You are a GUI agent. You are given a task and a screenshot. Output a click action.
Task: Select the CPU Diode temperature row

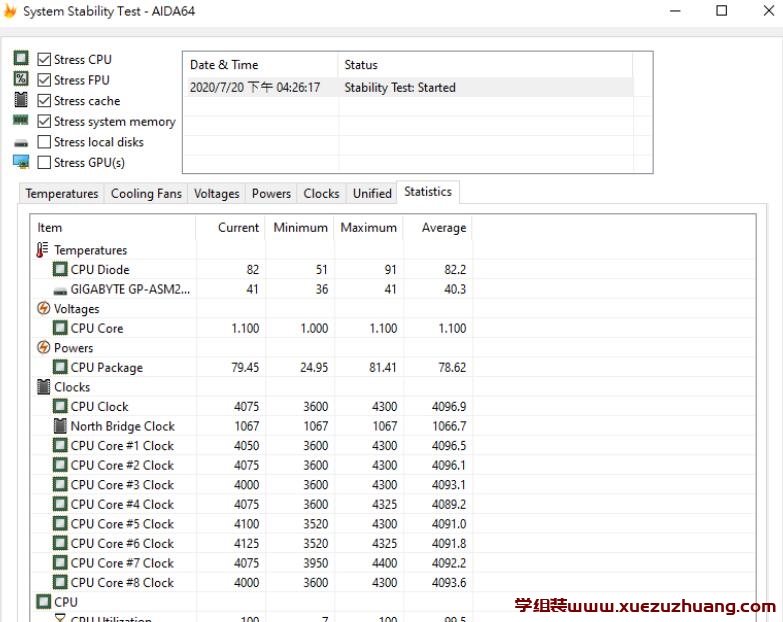pyautogui.click(x=100, y=269)
